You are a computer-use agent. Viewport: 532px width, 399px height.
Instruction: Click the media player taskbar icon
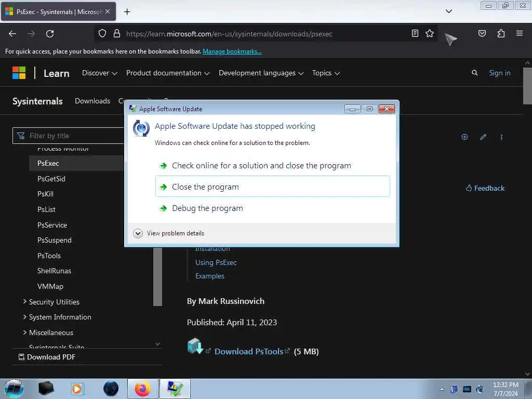pos(77,389)
